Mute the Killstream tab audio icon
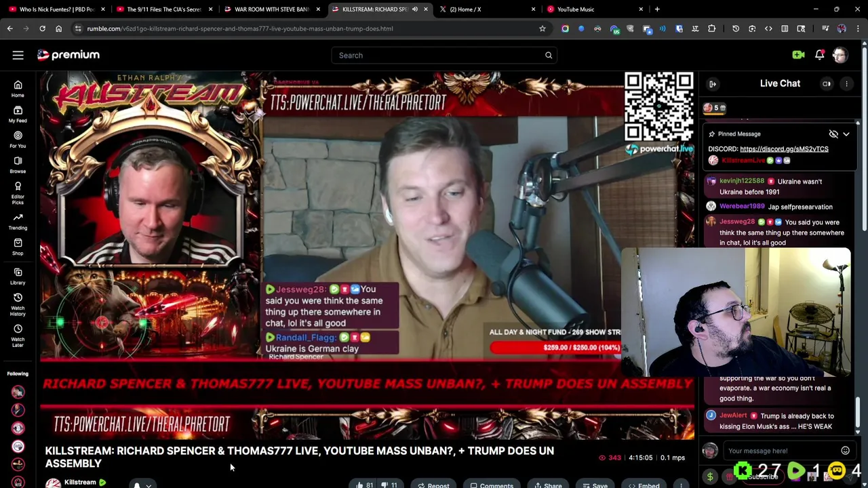Viewport: 868px width, 488px height. tap(414, 9)
